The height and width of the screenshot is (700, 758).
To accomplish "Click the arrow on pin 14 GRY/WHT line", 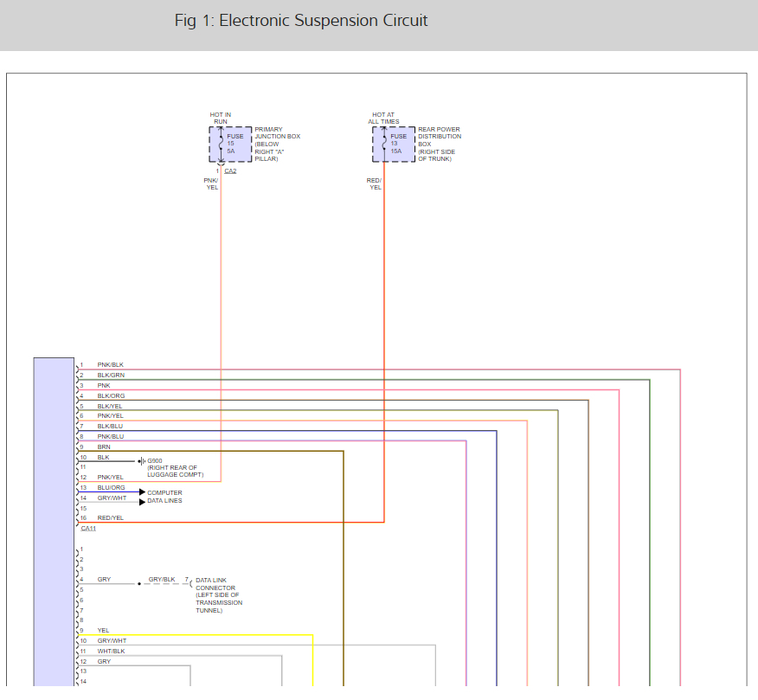I will pyautogui.click(x=142, y=502).
